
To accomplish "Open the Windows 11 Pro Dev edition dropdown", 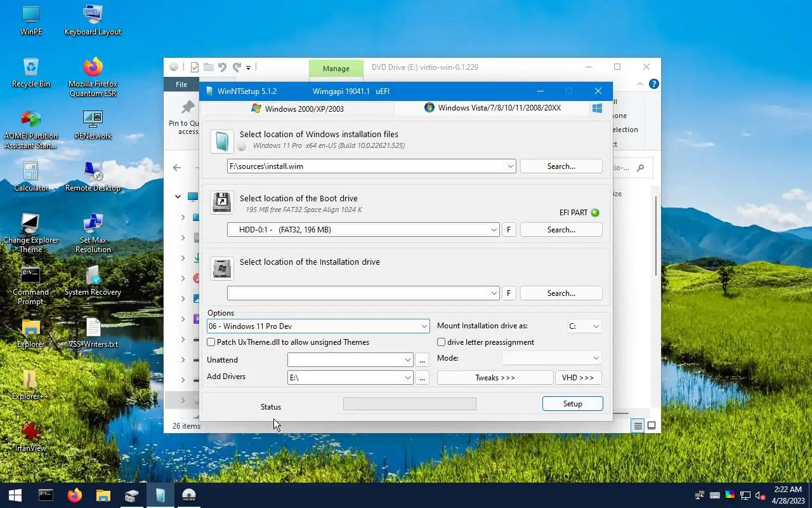I will point(424,326).
